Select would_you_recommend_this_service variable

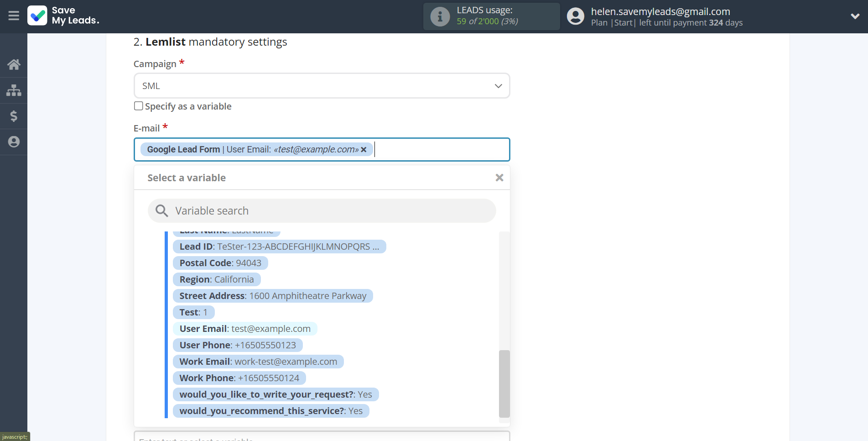pos(271,411)
